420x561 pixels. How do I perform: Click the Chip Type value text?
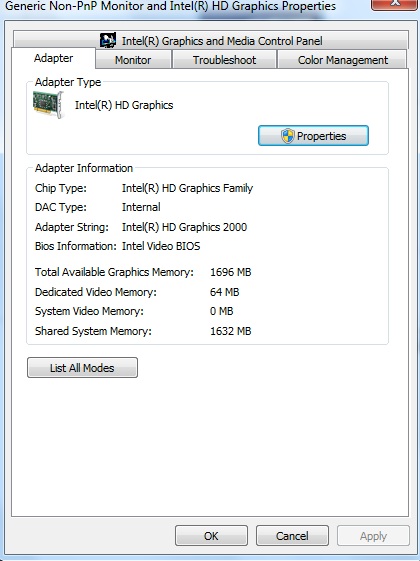[187, 188]
